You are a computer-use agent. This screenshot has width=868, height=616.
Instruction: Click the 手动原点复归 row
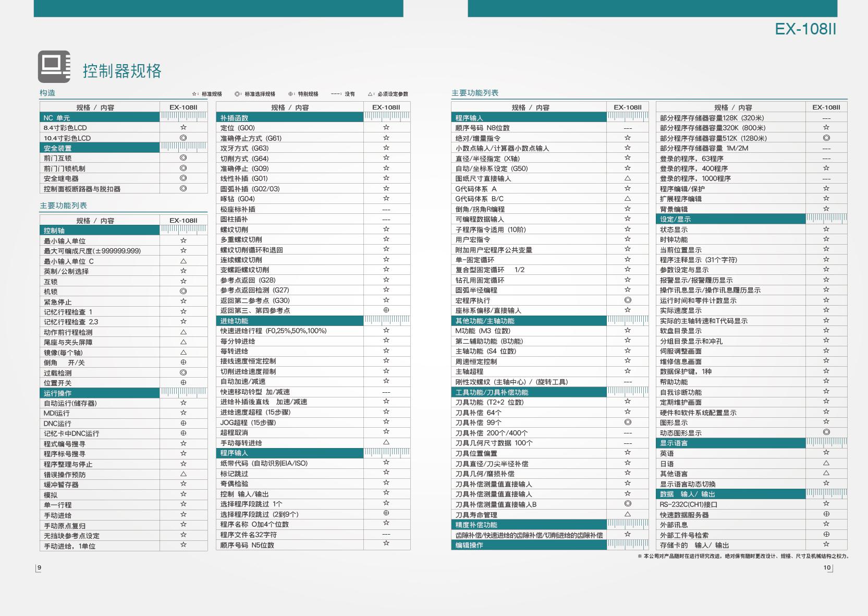(x=124, y=526)
